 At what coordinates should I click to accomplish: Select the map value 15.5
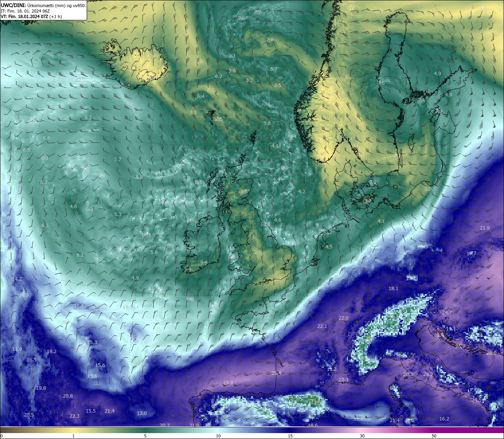point(91,411)
